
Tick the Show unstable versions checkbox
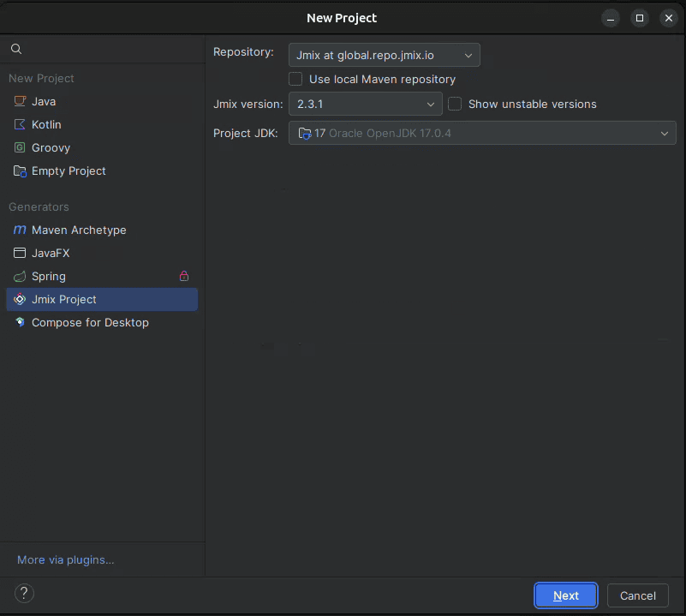pos(455,104)
